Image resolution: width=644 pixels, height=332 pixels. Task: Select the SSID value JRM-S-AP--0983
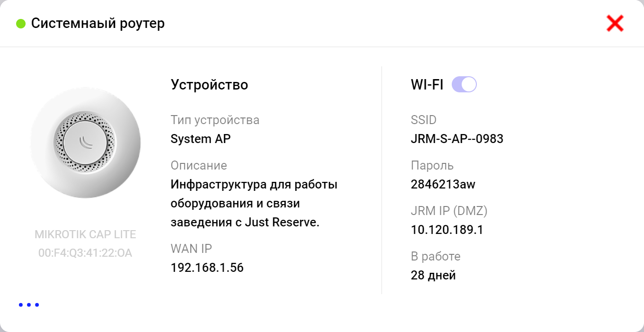coord(457,139)
